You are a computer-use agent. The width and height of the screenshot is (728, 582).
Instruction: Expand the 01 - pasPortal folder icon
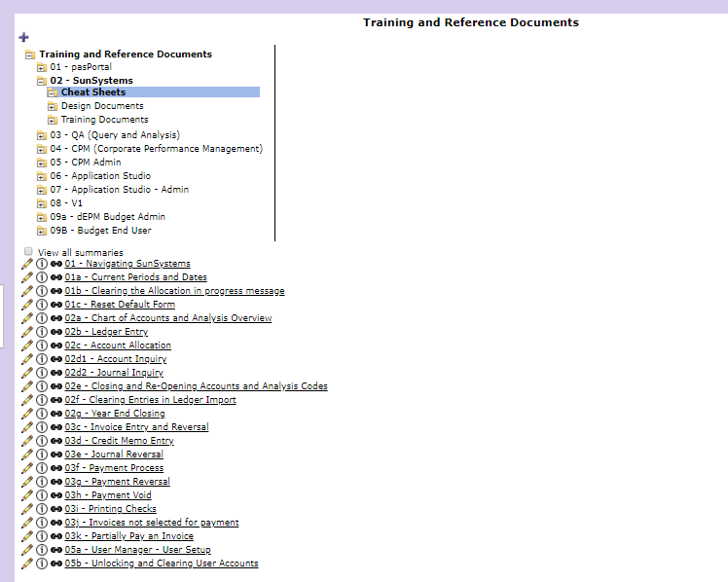click(41, 68)
